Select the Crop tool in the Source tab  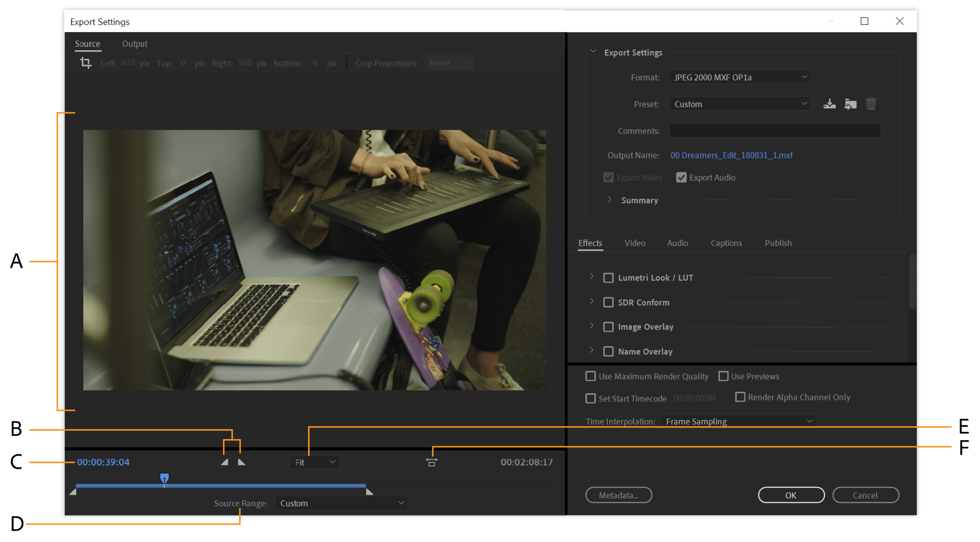pos(86,63)
